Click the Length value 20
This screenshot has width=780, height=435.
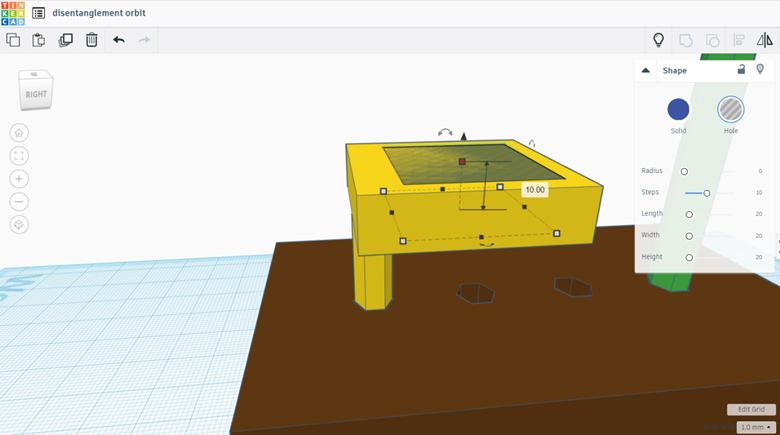coord(759,214)
